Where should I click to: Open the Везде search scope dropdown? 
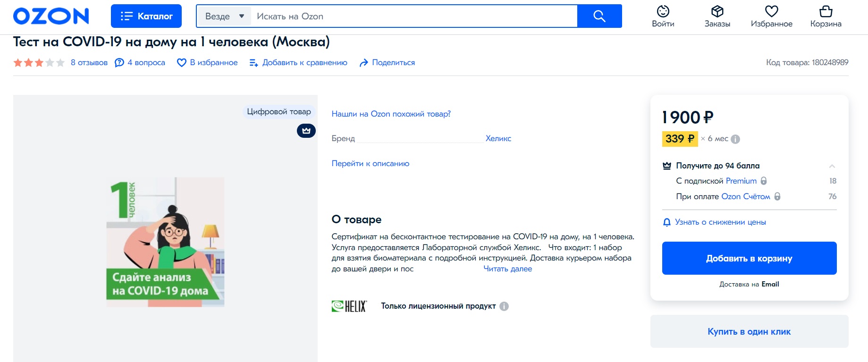pos(224,17)
